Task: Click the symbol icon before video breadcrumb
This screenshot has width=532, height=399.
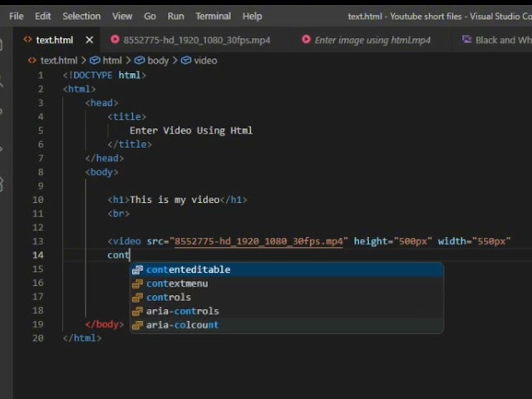Action: 186,61
